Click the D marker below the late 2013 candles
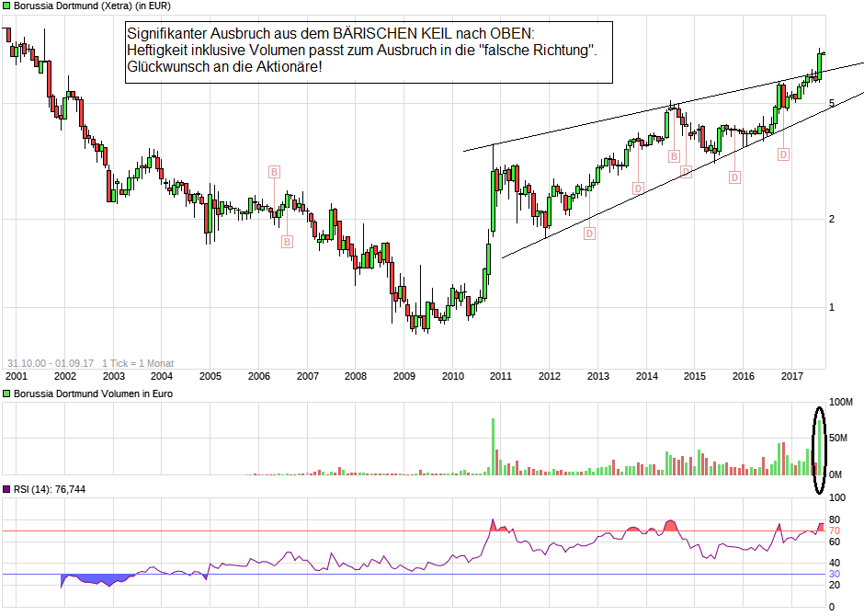The image size is (864, 616). point(638,188)
